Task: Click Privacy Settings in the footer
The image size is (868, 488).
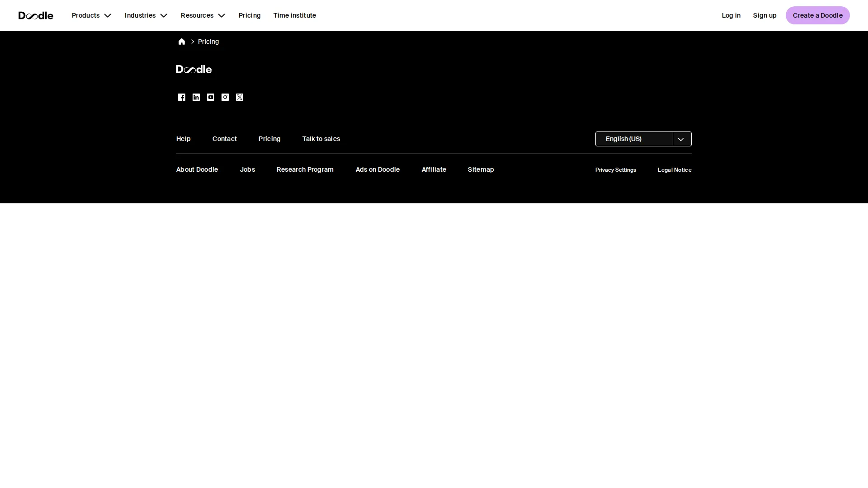Action: [x=616, y=169]
